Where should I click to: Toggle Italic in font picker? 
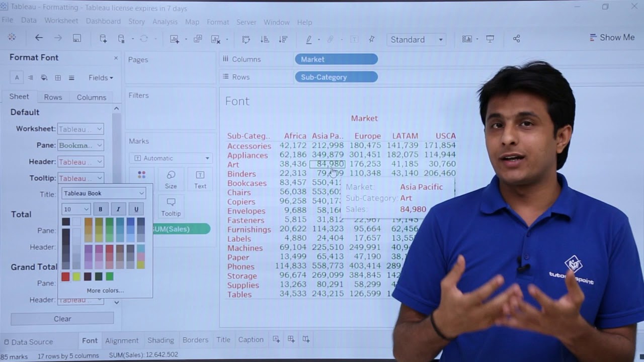point(118,209)
